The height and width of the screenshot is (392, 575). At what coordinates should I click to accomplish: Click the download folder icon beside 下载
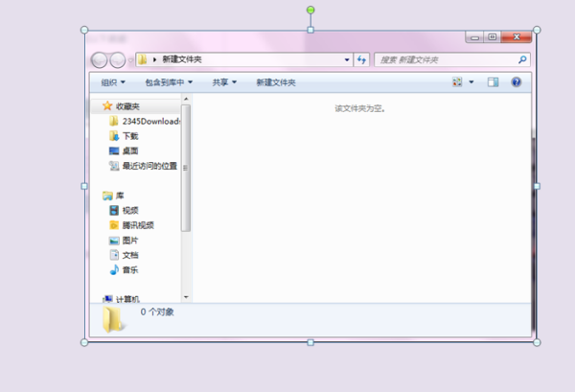pyautogui.click(x=114, y=136)
